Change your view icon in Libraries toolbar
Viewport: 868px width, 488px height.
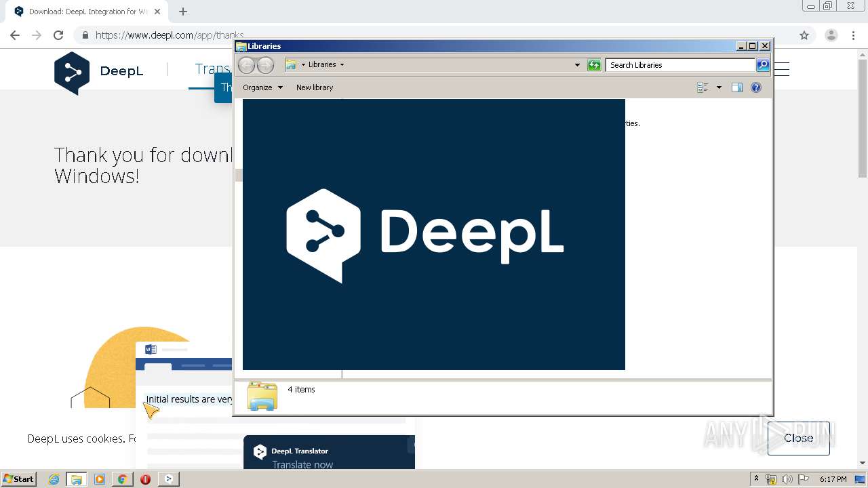[x=703, y=87]
